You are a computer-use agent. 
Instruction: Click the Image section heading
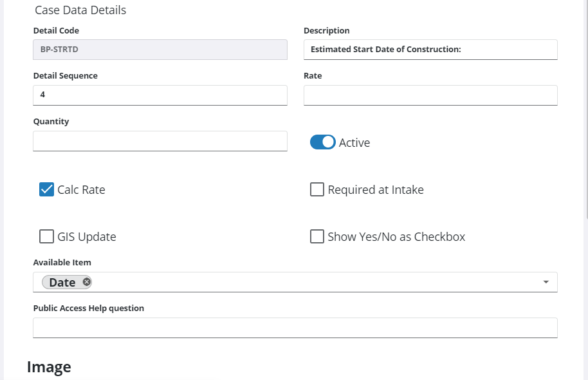(x=49, y=367)
